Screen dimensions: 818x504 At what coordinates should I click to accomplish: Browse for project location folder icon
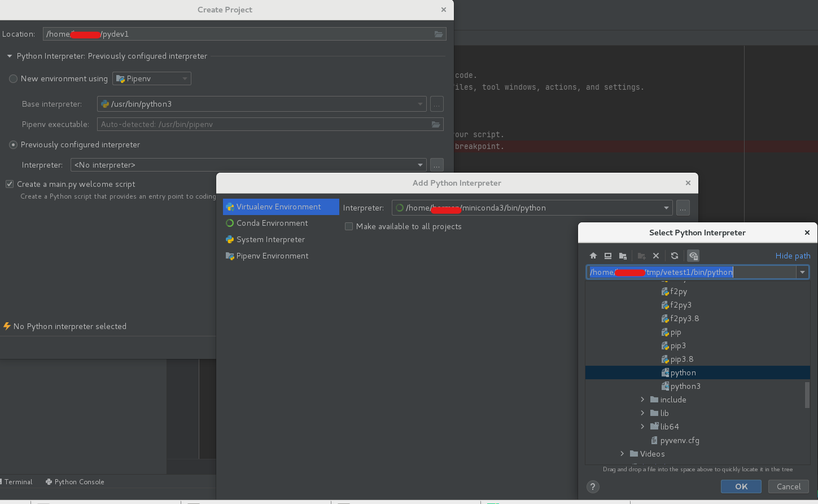pyautogui.click(x=439, y=34)
